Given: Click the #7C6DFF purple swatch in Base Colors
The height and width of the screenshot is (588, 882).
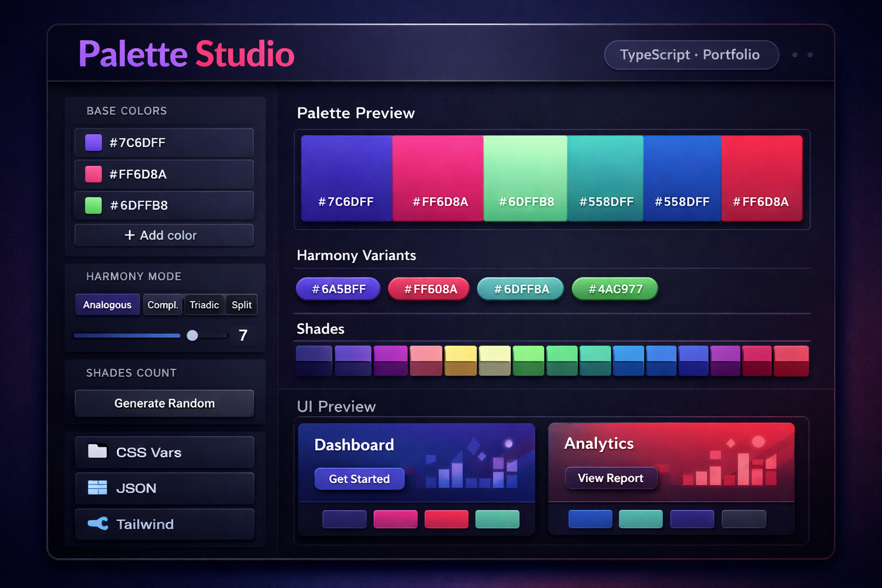Looking at the screenshot, I should click(93, 142).
